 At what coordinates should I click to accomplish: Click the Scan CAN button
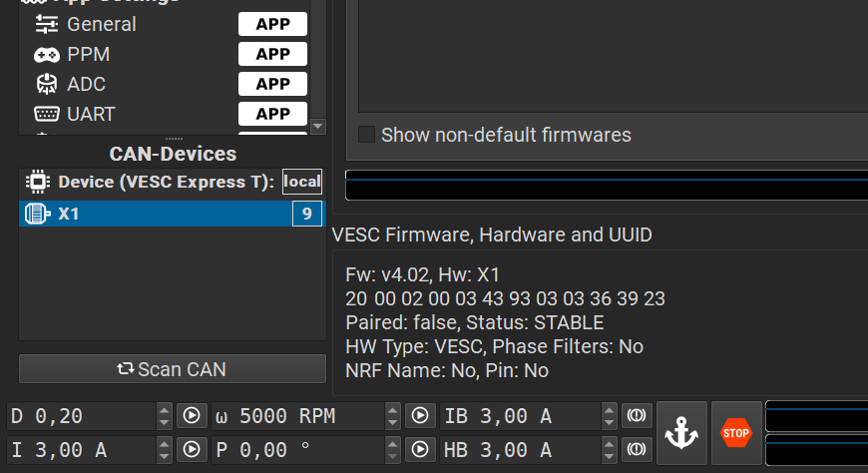pyautogui.click(x=172, y=369)
